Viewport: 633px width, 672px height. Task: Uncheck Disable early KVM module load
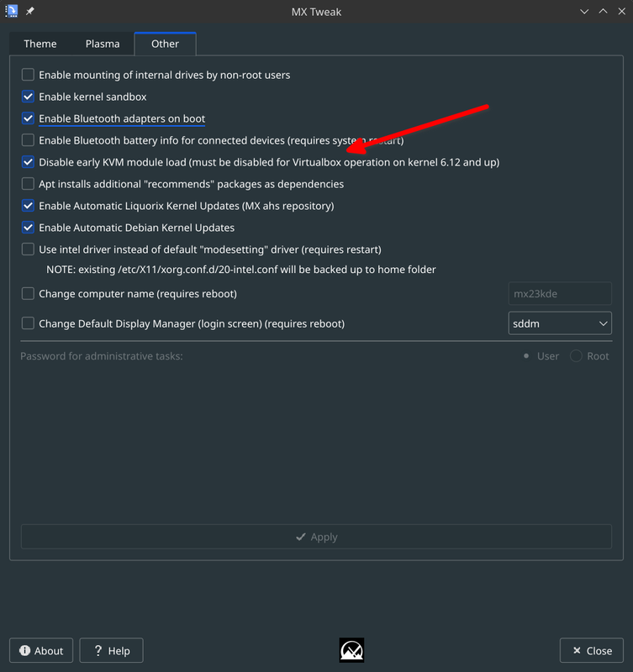[28, 162]
